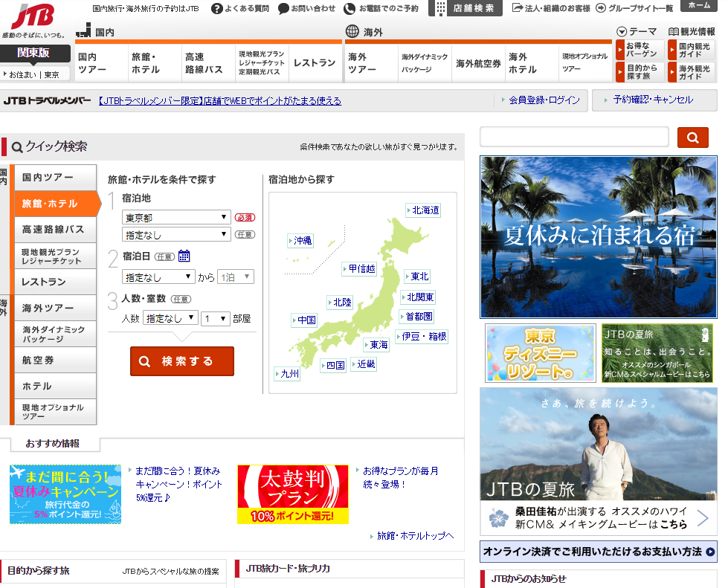Open the 1泊 nights dropdown
This screenshot has height=588, width=728.
pyautogui.click(x=235, y=275)
